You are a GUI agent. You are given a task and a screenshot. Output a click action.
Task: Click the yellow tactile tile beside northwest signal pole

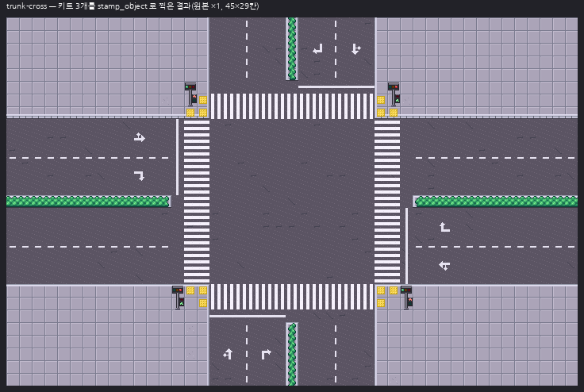(203, 100)
